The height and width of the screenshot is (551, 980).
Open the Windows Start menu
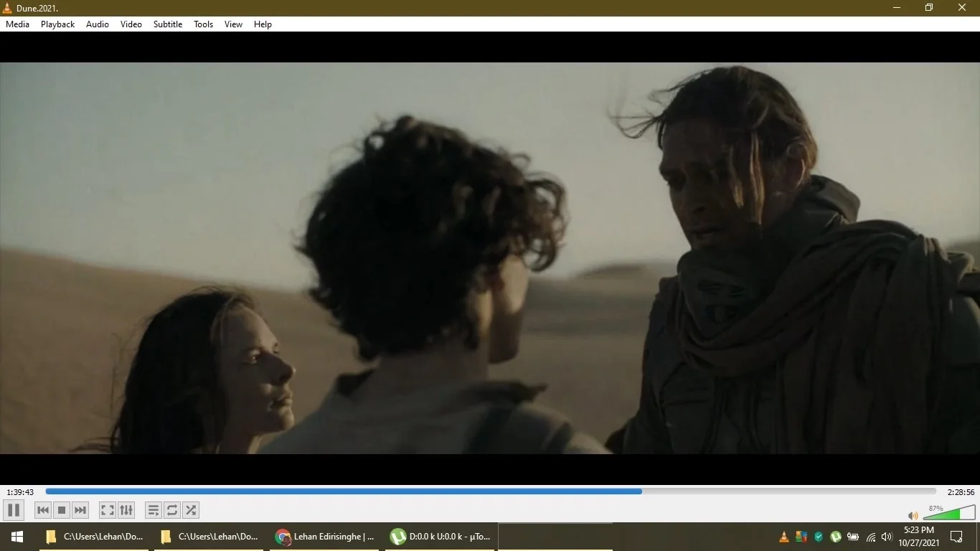coord(17,537)
